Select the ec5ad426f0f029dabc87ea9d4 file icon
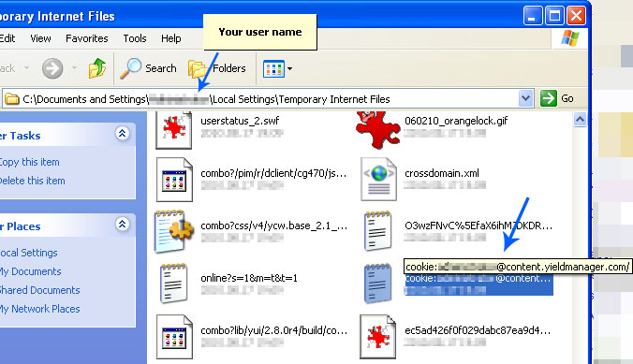 pos(378,337)
